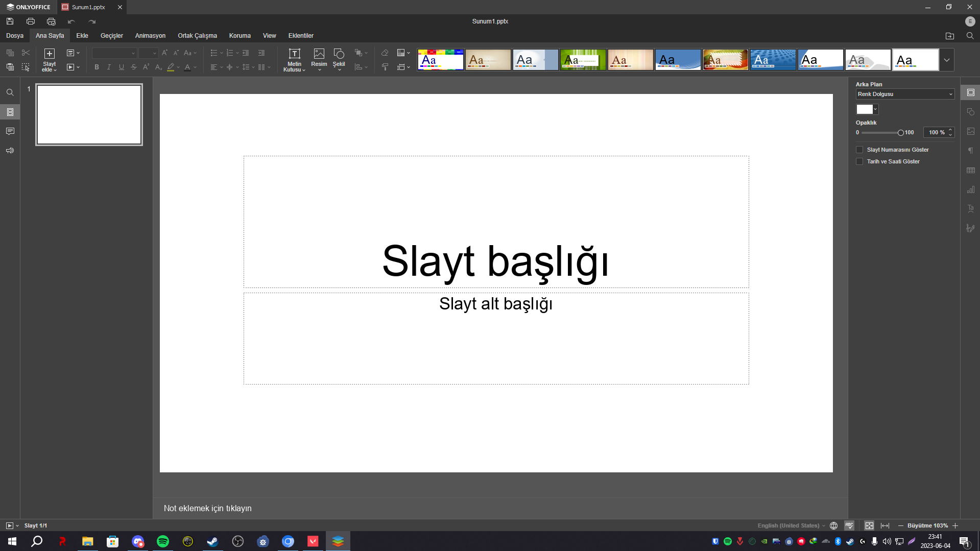Switch to the Koruma tab
This screenshot has height=551, width=980.
240,36
